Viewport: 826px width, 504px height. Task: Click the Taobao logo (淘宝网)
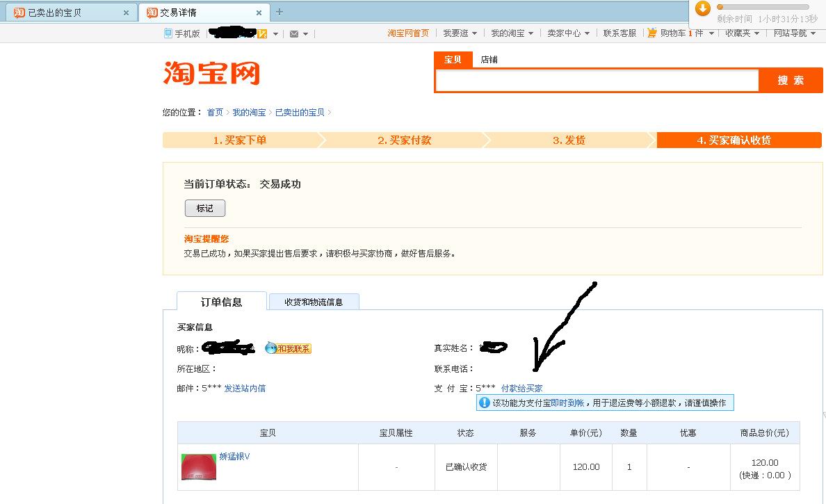click(x=211, y=73)
